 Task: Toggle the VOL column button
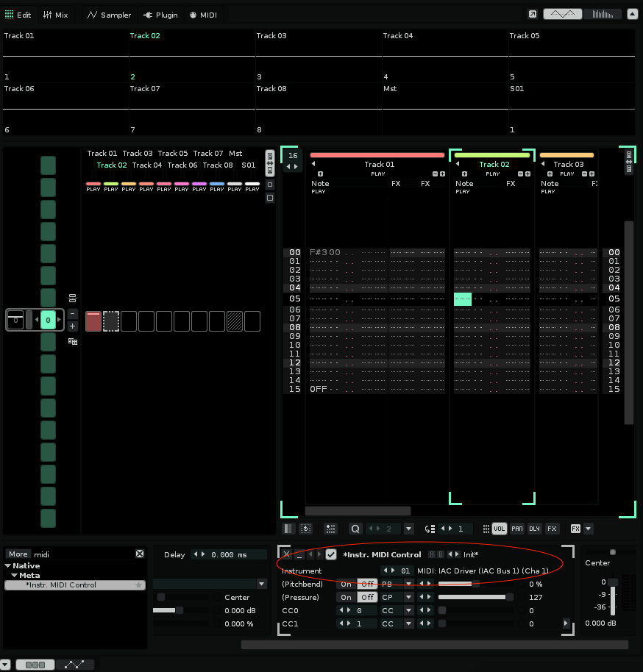500,529
